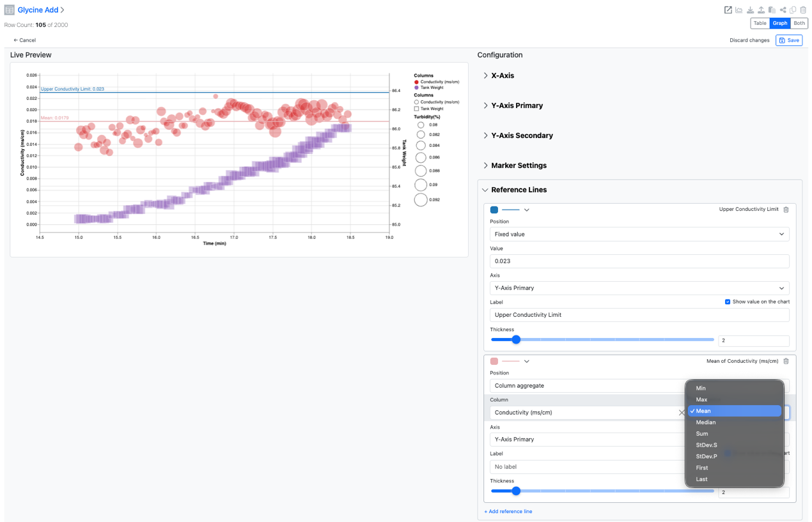Click the Label field with Upper Conductivity Limit

click(639, 315)
